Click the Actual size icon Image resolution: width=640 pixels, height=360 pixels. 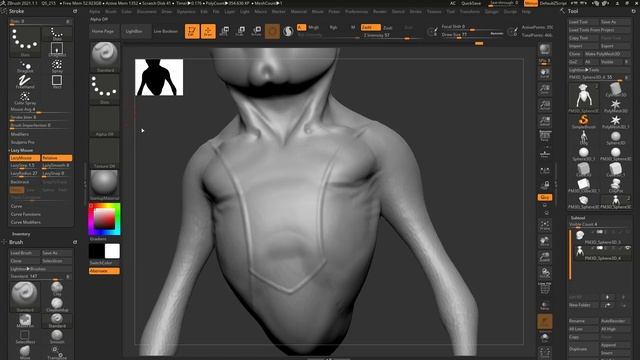545,105
